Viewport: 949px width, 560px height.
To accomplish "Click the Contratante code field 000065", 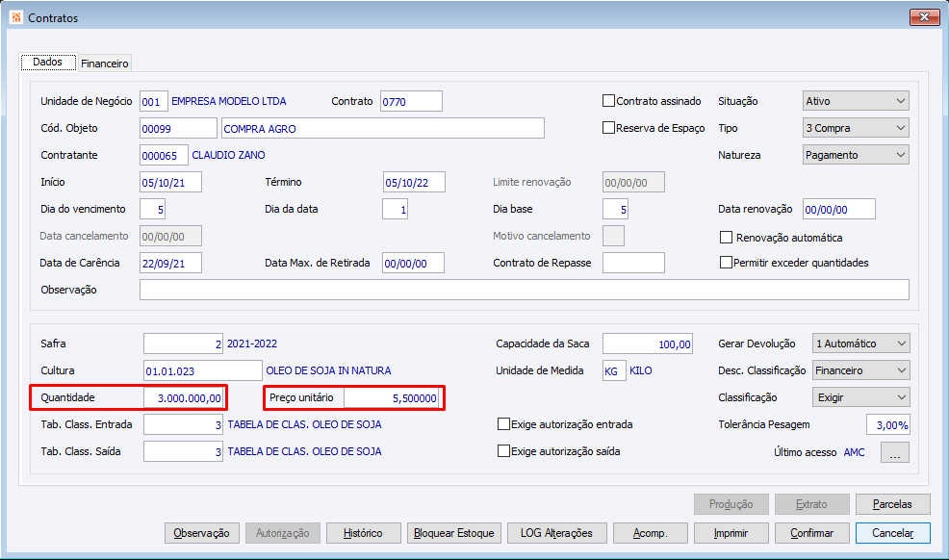I will (164, 156).
